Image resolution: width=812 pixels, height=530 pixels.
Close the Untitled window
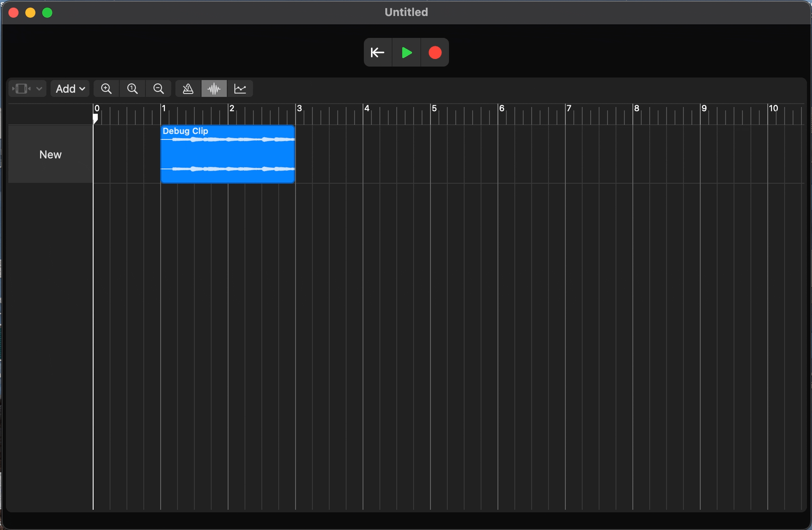pos(13,13)
